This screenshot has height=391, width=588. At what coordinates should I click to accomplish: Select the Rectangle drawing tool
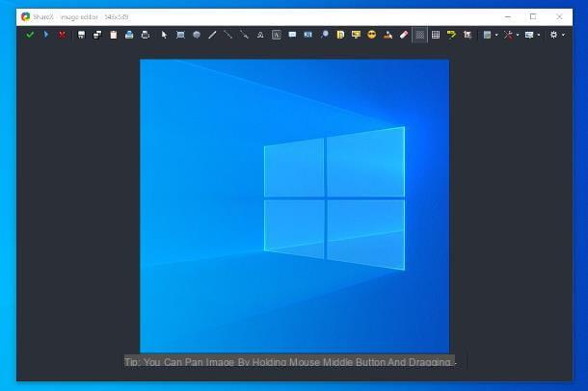coord(180,35)
